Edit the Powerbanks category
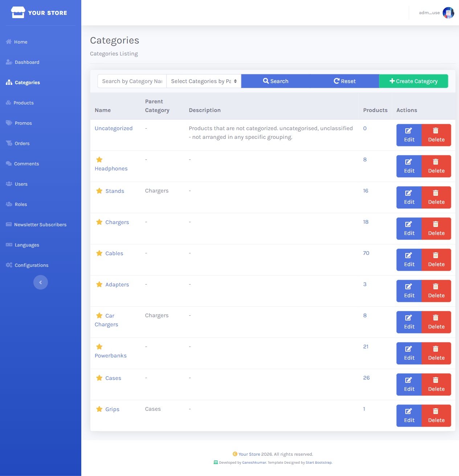This screenshot has width=459, height=476. [409, 353]
